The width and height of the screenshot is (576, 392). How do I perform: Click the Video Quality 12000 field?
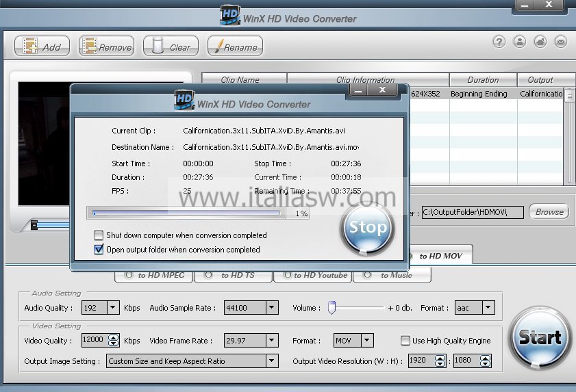(95, 340)
